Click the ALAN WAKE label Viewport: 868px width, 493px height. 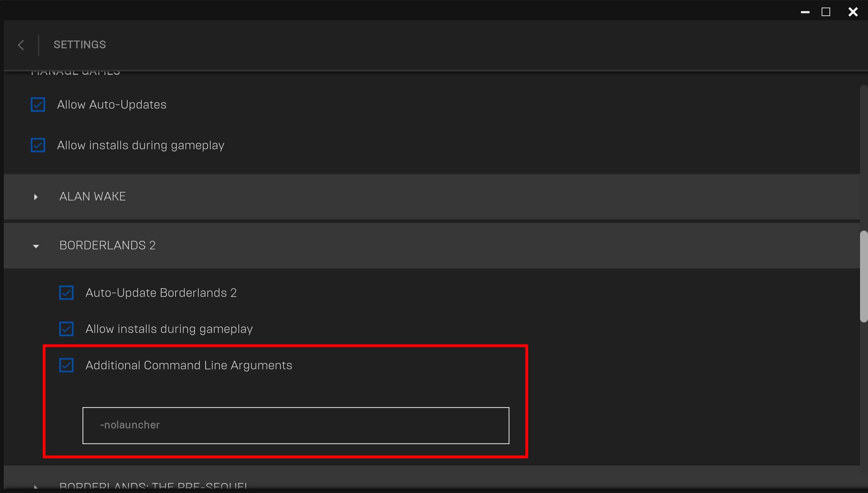pyautogui.click(x=92, y=196)
